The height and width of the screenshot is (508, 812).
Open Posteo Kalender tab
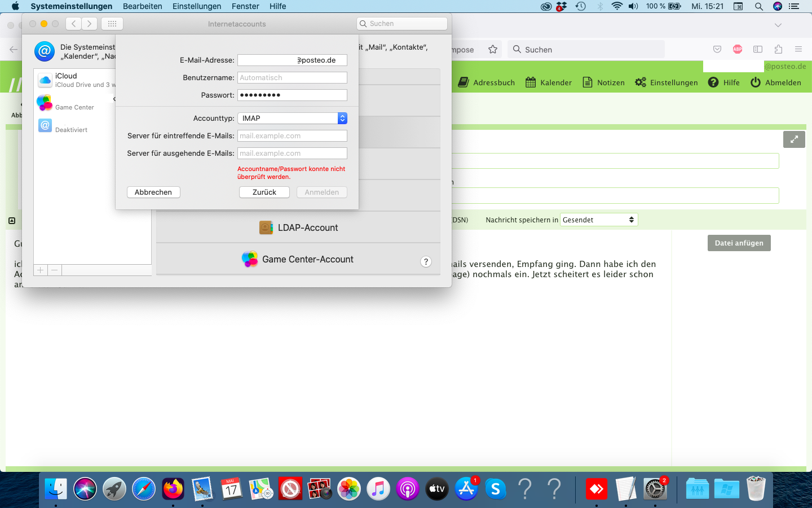(549, 82)
